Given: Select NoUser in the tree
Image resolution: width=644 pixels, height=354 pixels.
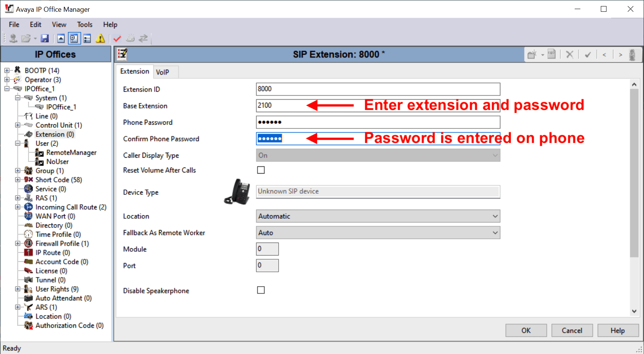Looking at the screenshot, I should pyautogui.click(x=58, y=161).
